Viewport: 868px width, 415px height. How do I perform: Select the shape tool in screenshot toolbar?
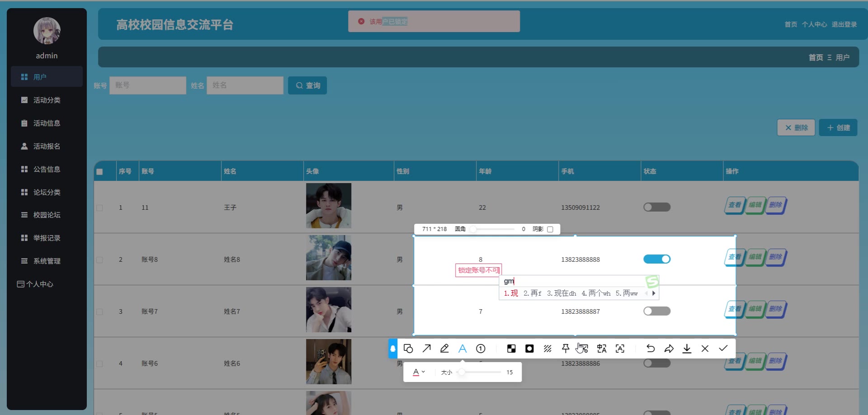click(x=408, y=349)
